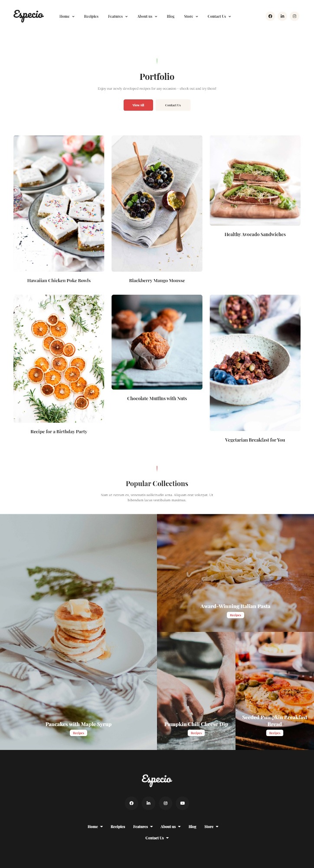
Task: Click the footer YouTube icon
Action: [x=183, y=803]
